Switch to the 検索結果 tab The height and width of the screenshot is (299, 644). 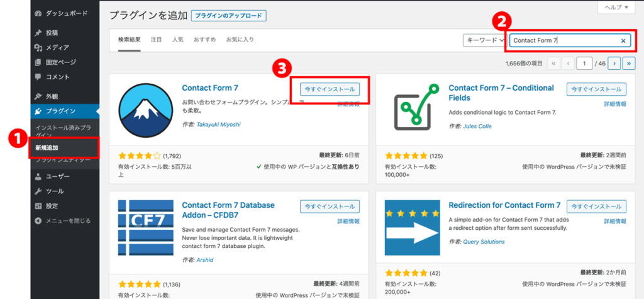click(130, 40)
